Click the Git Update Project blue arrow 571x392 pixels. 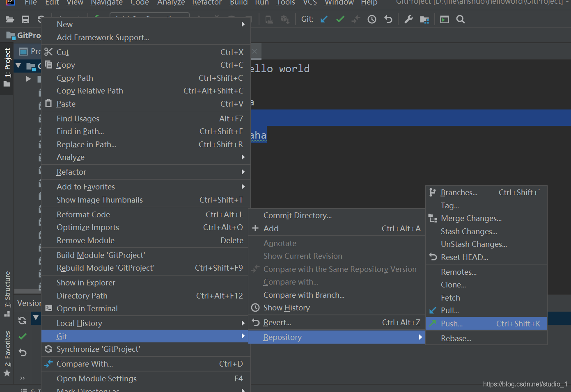click(324, 19)
